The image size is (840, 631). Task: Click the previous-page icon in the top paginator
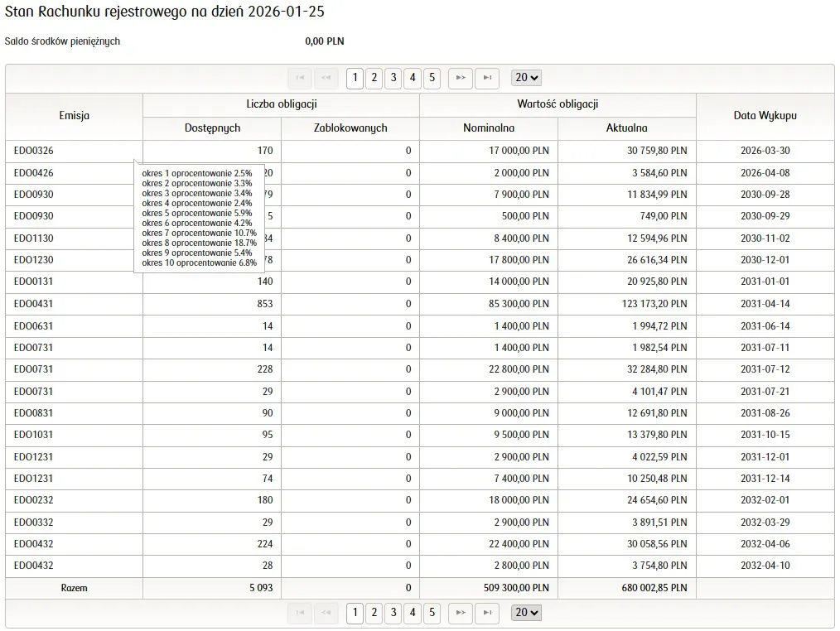tap(326, 78)
